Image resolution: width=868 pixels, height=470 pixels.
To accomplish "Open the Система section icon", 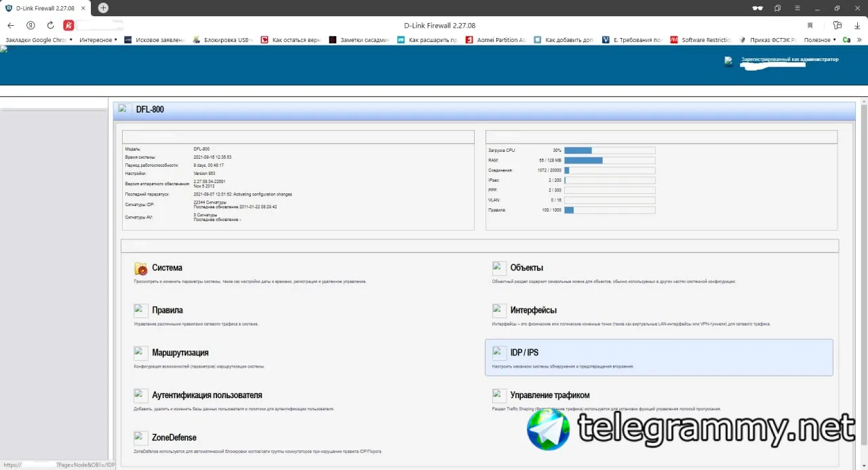I will (141, 269).
